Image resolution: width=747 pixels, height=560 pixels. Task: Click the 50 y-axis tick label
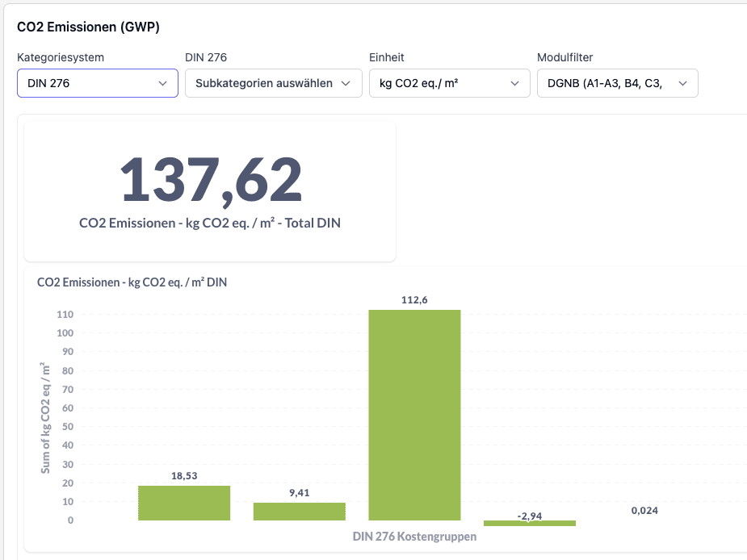click(x=68, y=427)
